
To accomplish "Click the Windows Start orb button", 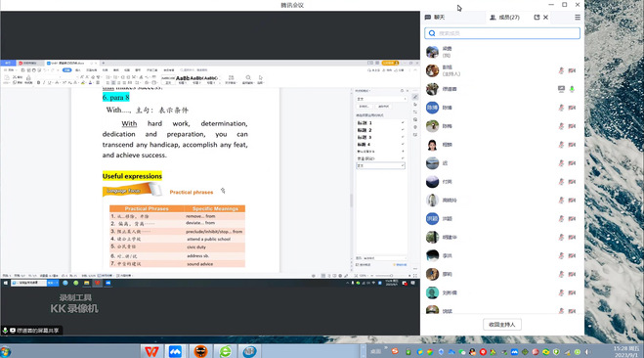I will (6, 352).
